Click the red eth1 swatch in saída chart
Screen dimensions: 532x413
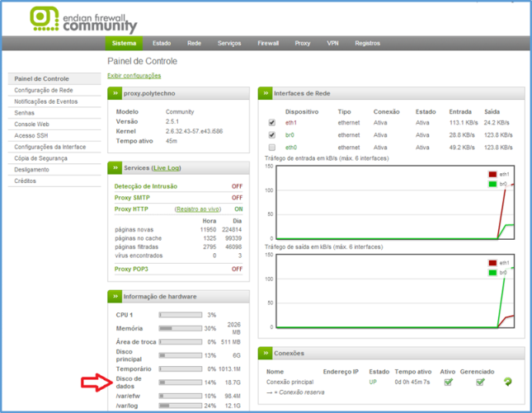tap(492, 263)
